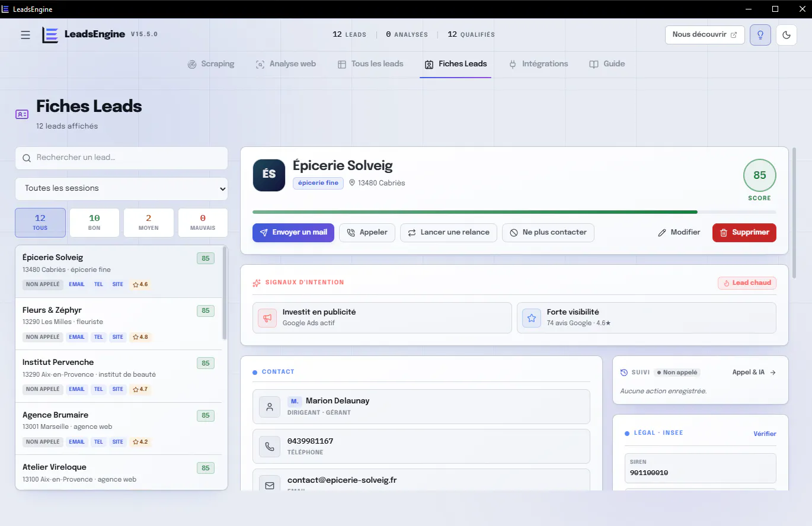The width and height of the screenshot is (812, 526).
Task: Click the lead list scrollbar
Action: (225, 293)
